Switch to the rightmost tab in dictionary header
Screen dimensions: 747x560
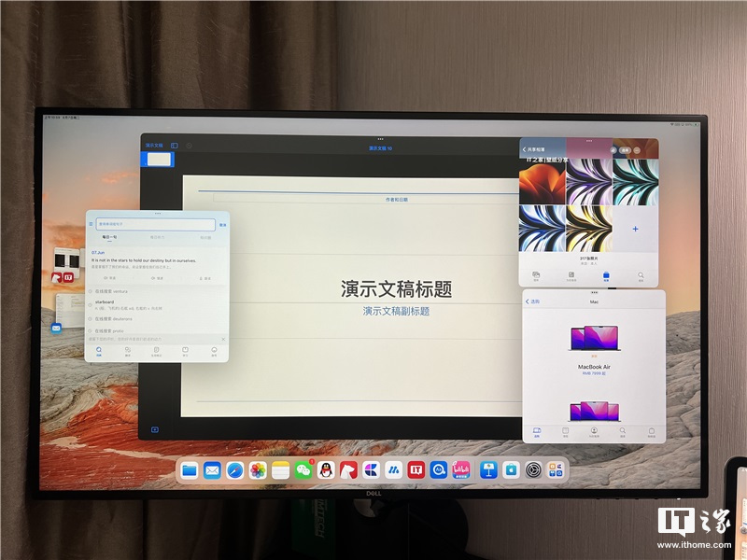click(205, 237)
